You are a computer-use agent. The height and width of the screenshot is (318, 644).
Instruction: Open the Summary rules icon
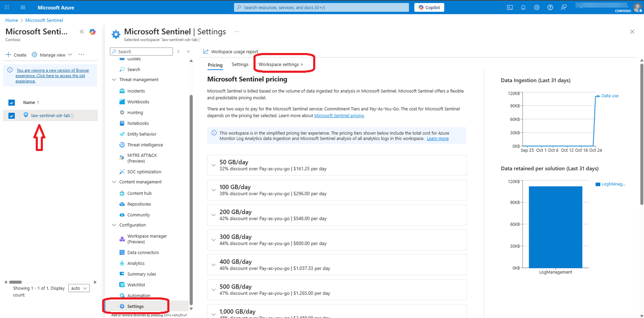coord(122,274)
